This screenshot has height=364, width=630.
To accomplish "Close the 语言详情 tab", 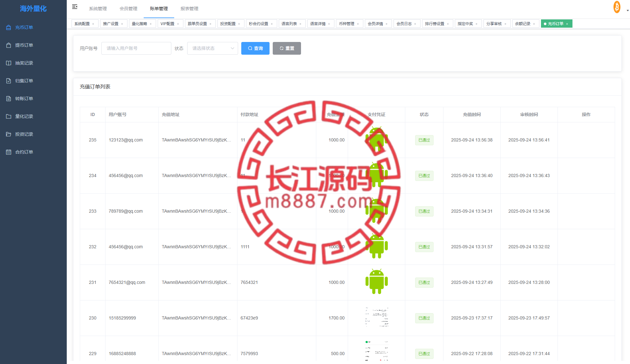I will tap(329, 24).
